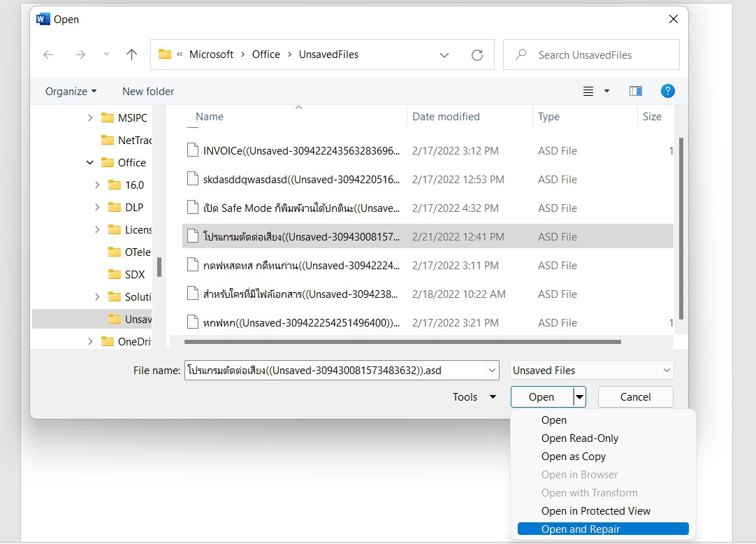Refresh the UnsavedFiles folder view
Viewport: 756px width, 544px height.
click(477, 55)
